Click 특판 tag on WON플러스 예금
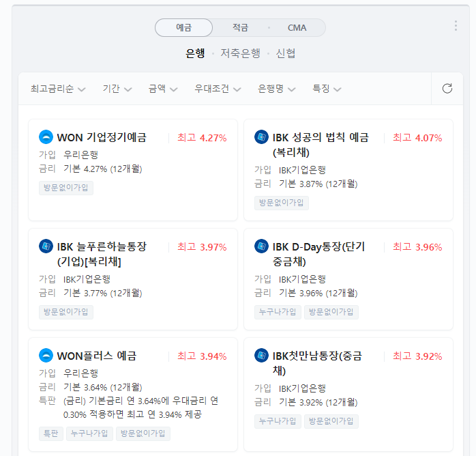476x456 pixels. coord(51,433)
